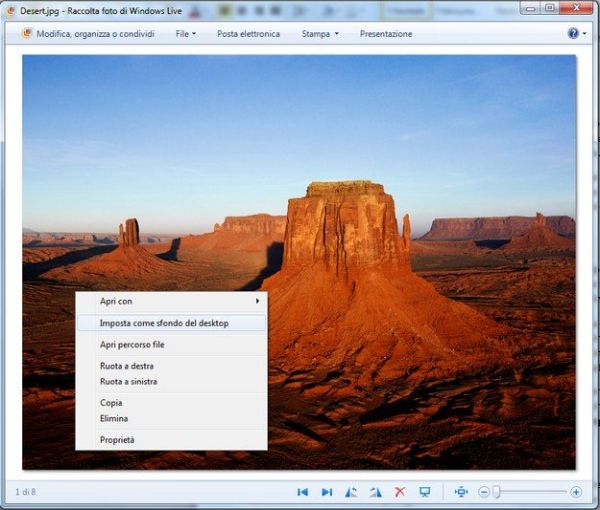The height and width of the screenshot is (510, 600).
Task: Click the zoom slider handle
Action: click(x=497, y=492)
